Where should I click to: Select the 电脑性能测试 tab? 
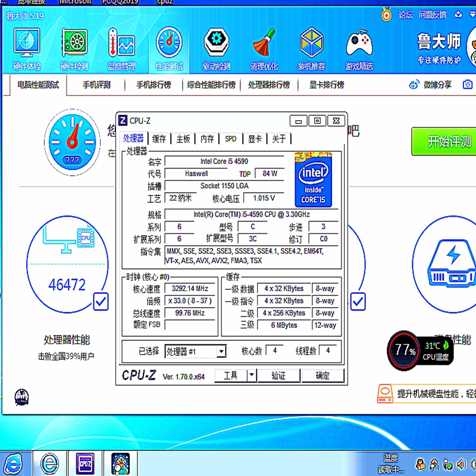click(38, 84)
